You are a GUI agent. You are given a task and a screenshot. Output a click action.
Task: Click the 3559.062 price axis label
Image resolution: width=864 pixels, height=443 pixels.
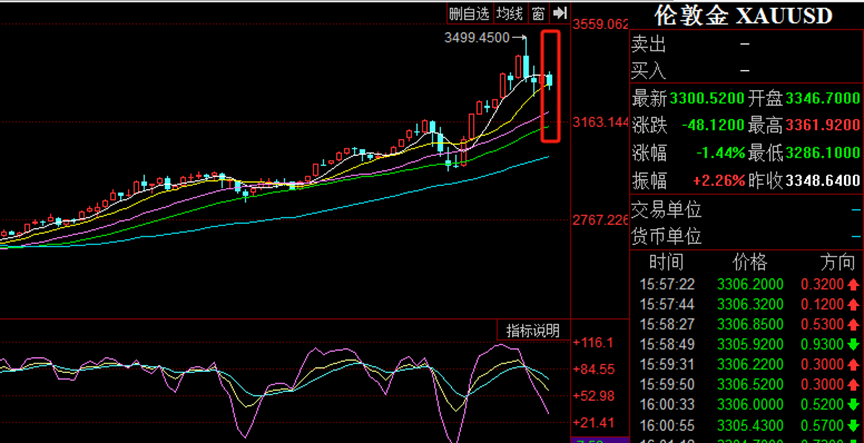(601, 25)
